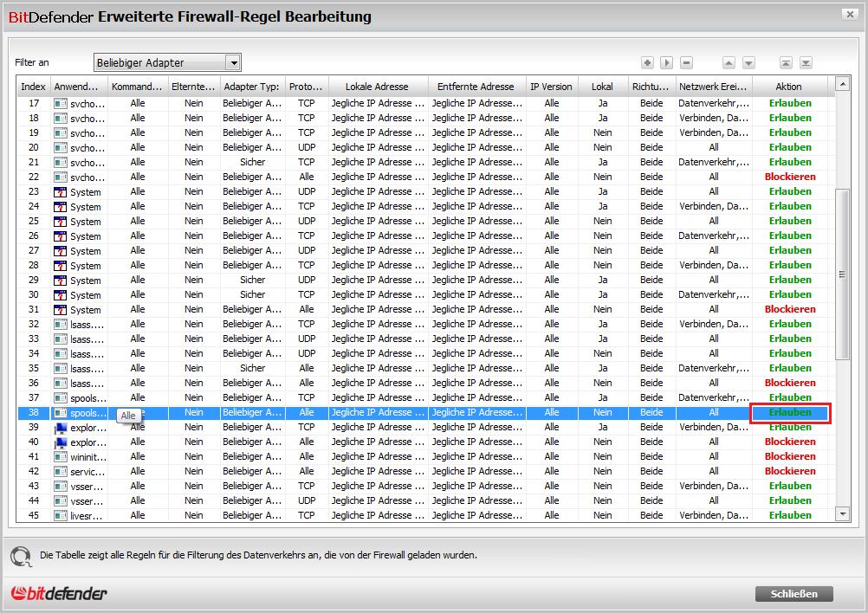Click the explorer icon in row 39
Viewport: 868px width, 613px height.
pos(61,428)
